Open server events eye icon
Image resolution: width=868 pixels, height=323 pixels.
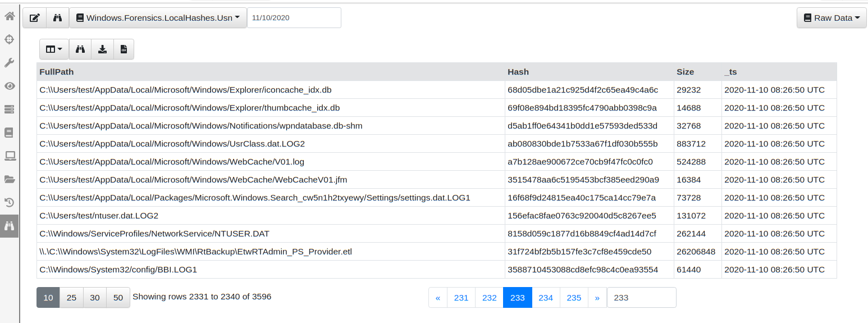(x=10, y=86)
